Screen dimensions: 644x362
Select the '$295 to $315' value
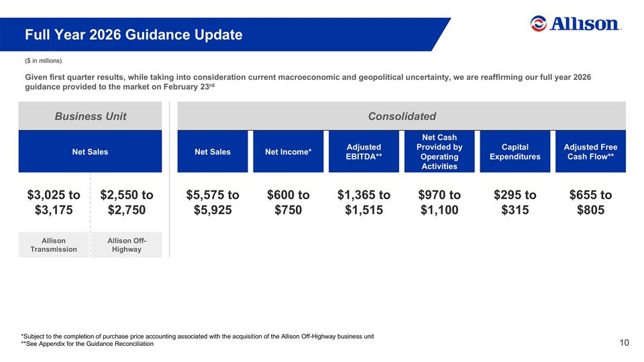point(515,202)
